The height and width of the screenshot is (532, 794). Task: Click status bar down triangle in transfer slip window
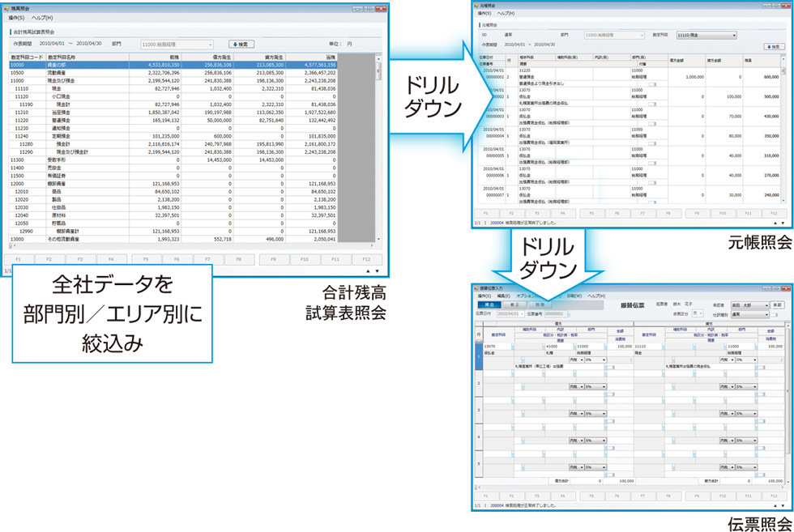pos(783,505)
